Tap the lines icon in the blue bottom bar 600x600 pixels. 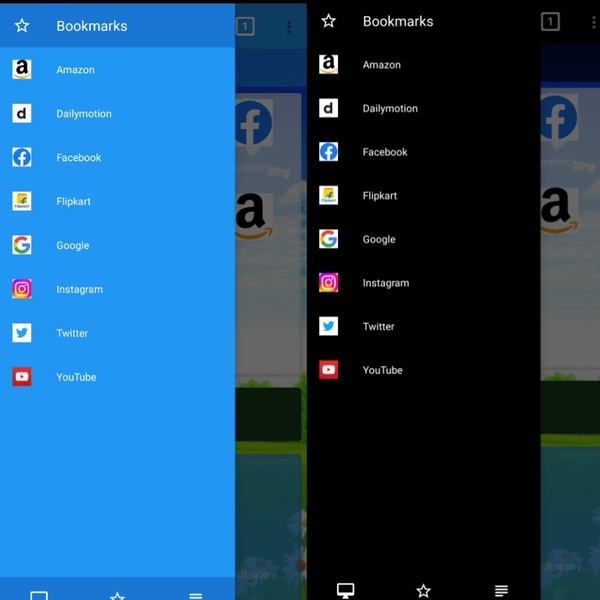click(196, 596)
